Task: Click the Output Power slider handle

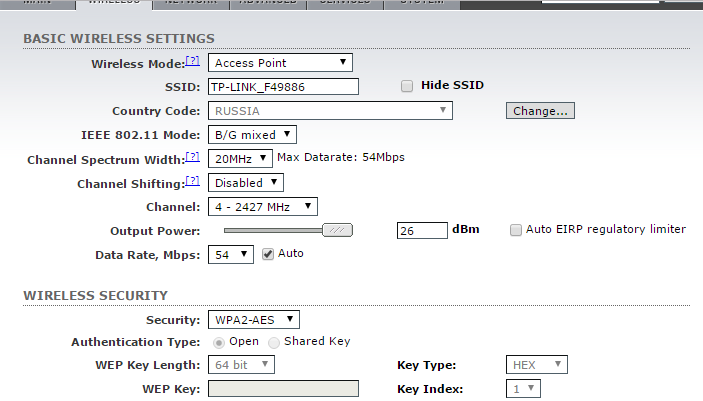Action: click(x=339, y=230)
